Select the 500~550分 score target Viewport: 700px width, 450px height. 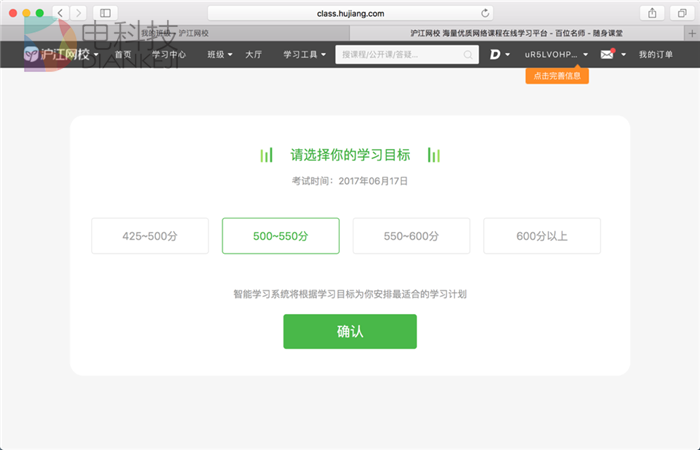[x=281, y=236]
